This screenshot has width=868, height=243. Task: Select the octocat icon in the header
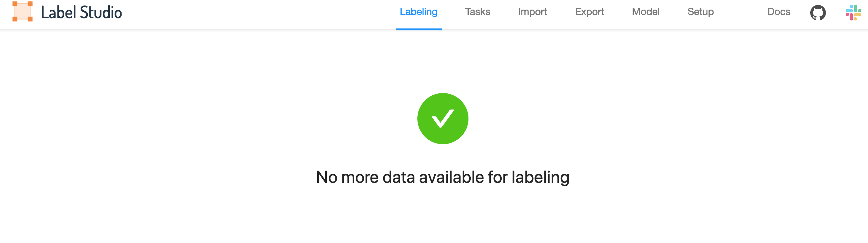(819, 12)
